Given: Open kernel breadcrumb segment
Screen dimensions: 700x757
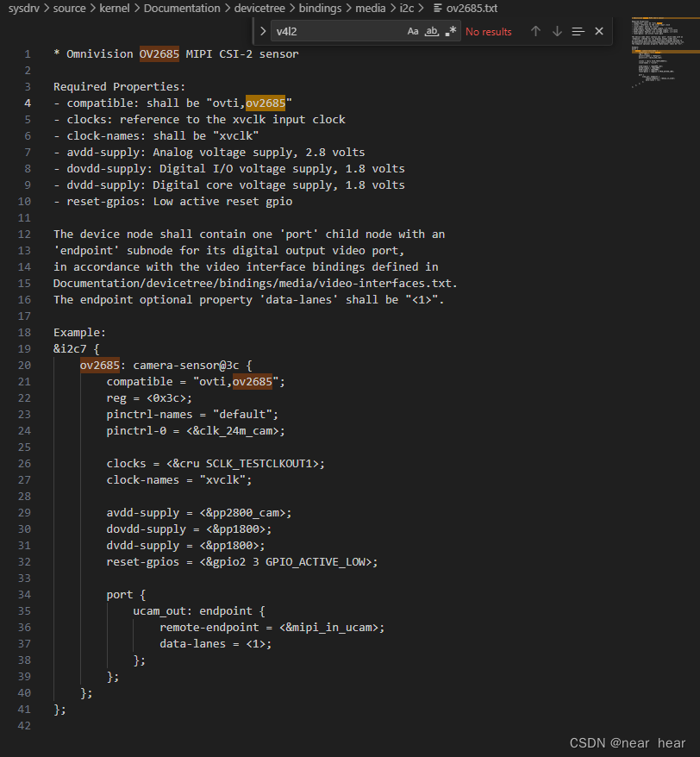Looking at the screenshot, I should coord(114,9).
